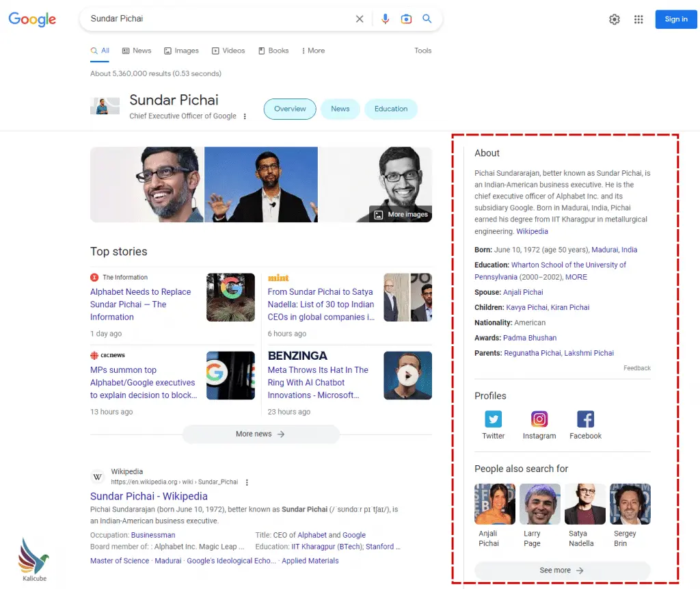Open Sundar Pichai - Wikipedia result link
This screenshot has height=589, width=700.
click(149, 496)
